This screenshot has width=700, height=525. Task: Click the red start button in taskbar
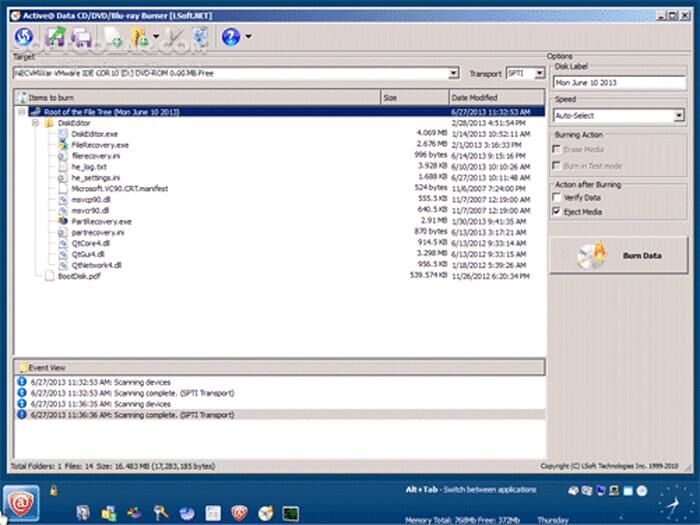click(x=20, y=500)
